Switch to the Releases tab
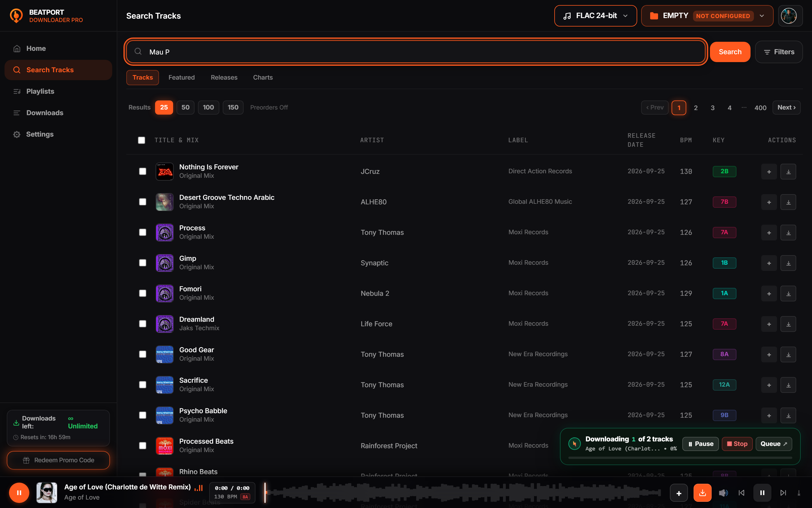Viewport: 812px width, 508px height. coord(224,78)
